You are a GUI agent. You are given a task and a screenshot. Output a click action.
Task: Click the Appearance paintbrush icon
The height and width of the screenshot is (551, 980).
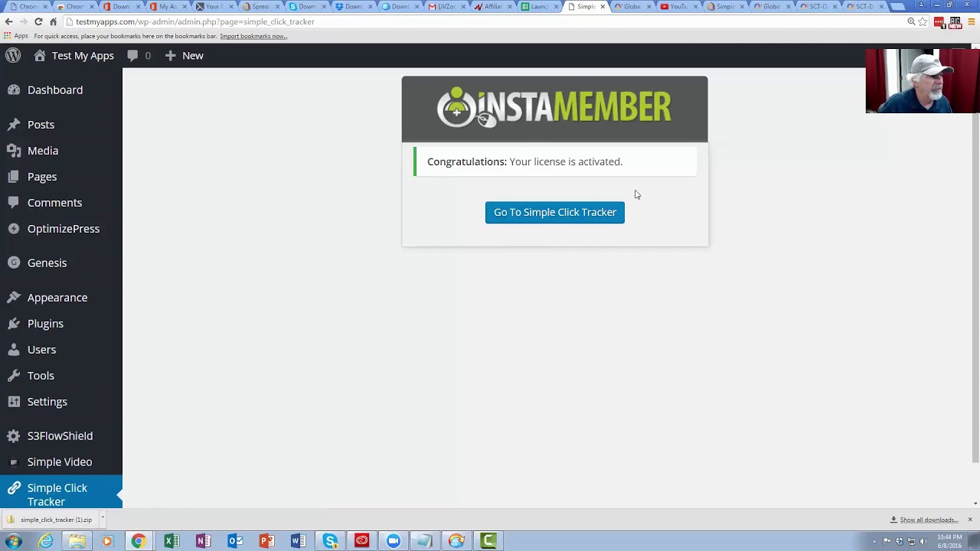pyautogui.click(x=14, y=297)
